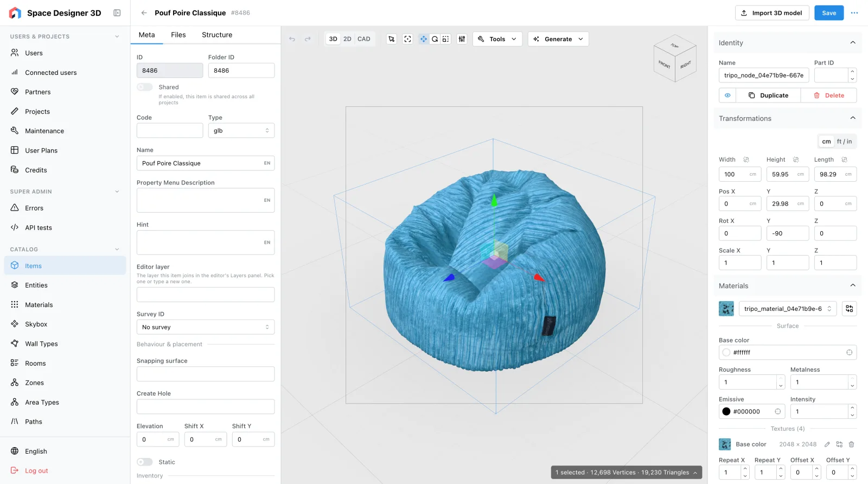Open the three-dot more options menu
Screen dimensions: 868x484
(854, 13)
